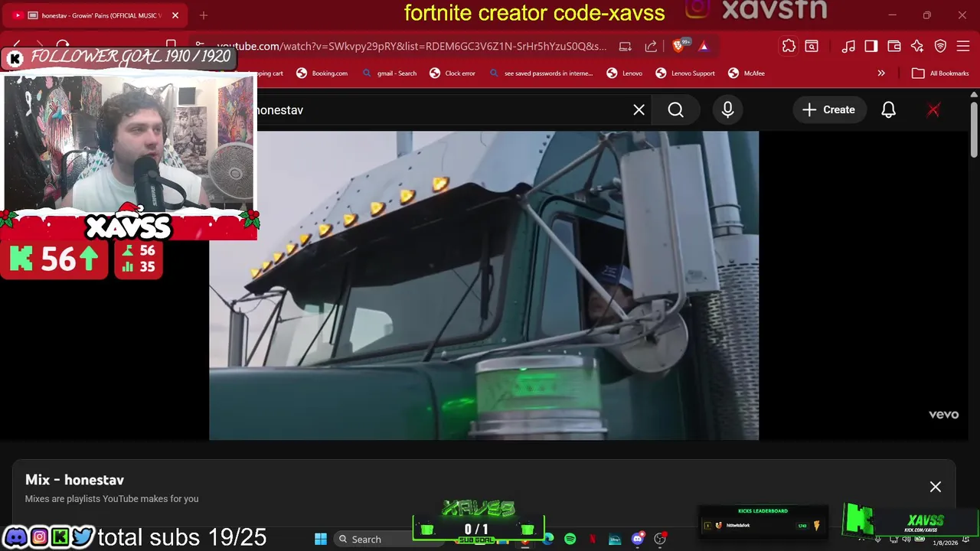Open the saved passwords bookmark

click(541, 73)
